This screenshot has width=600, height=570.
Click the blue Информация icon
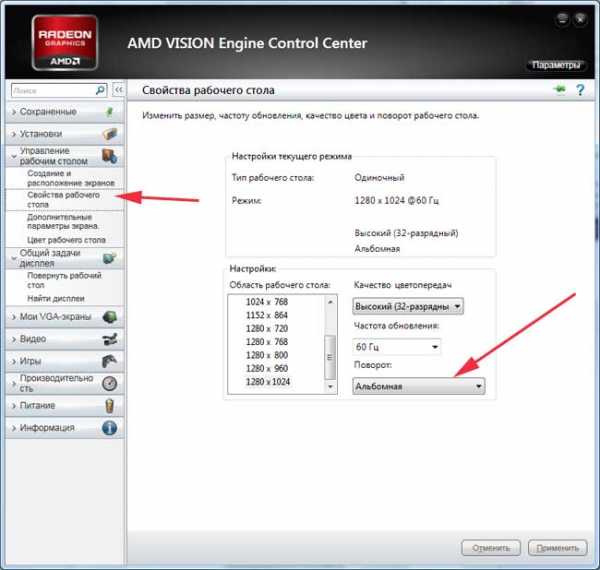(110, 428)
